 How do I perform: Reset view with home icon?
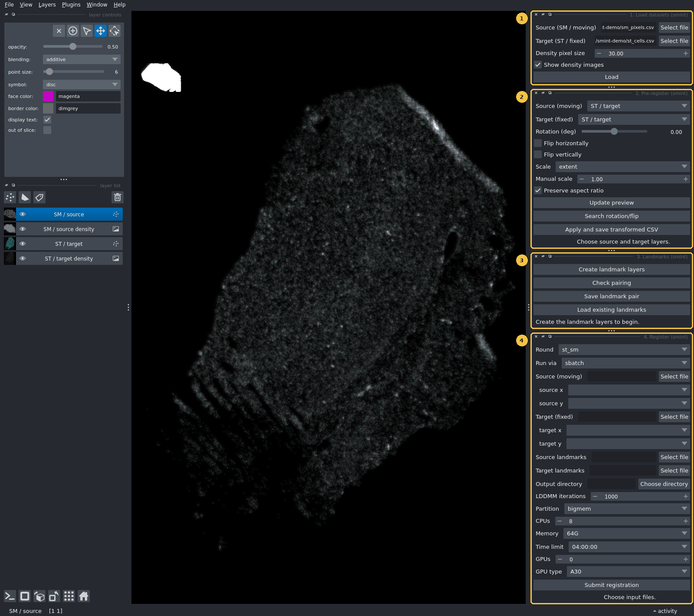tap(84, 596)
